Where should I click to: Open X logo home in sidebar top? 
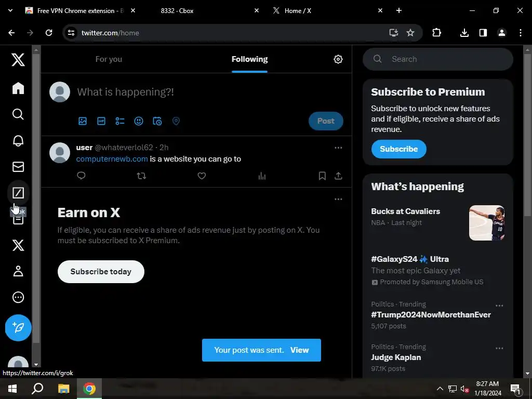(18, 60)
